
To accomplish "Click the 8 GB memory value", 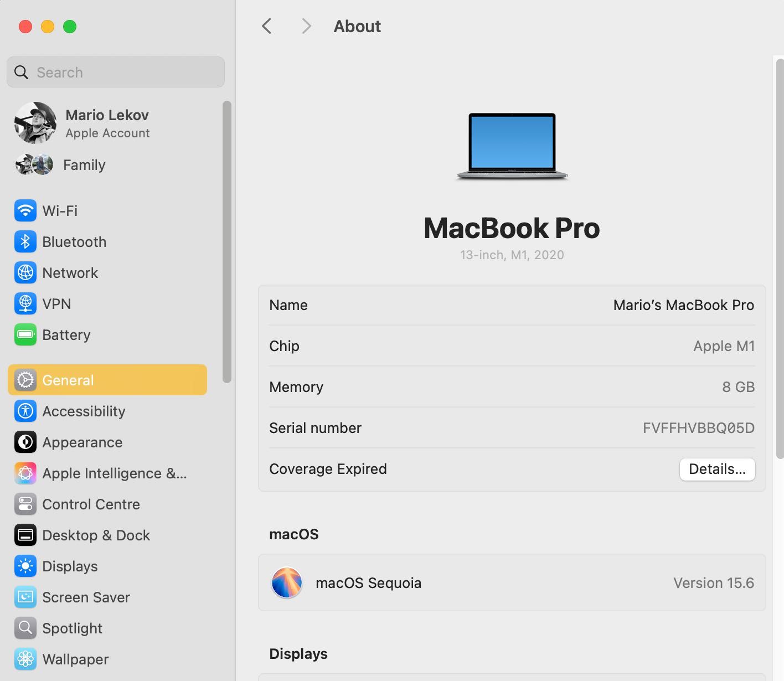I will click(x=739, y=387).
